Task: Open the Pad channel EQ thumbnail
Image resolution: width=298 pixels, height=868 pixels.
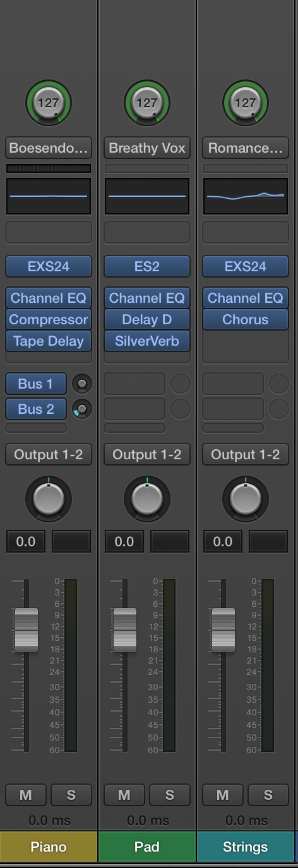Action: click(x=147, y=196)
